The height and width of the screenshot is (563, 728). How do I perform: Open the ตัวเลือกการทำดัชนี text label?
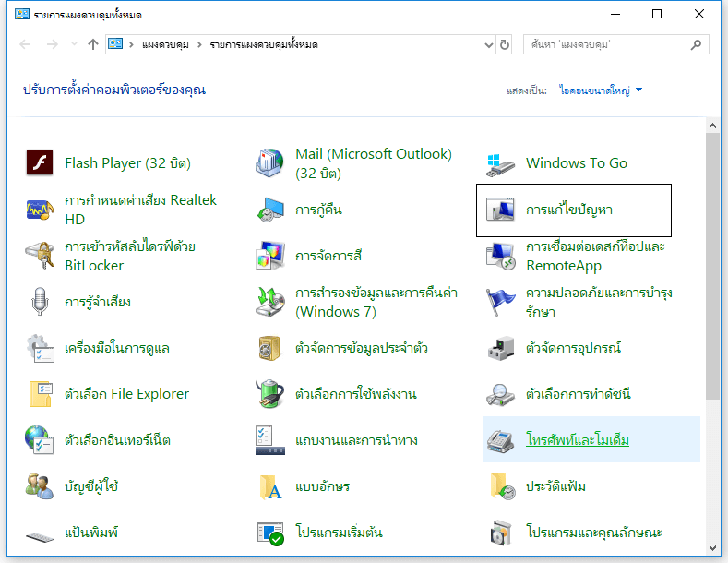click(x=578, y=394)
